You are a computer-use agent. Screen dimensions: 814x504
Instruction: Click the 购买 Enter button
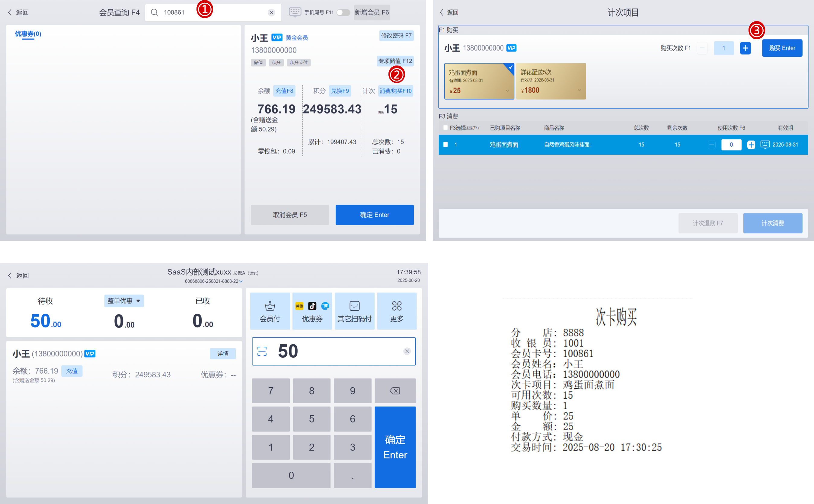(x=782, y=48)
